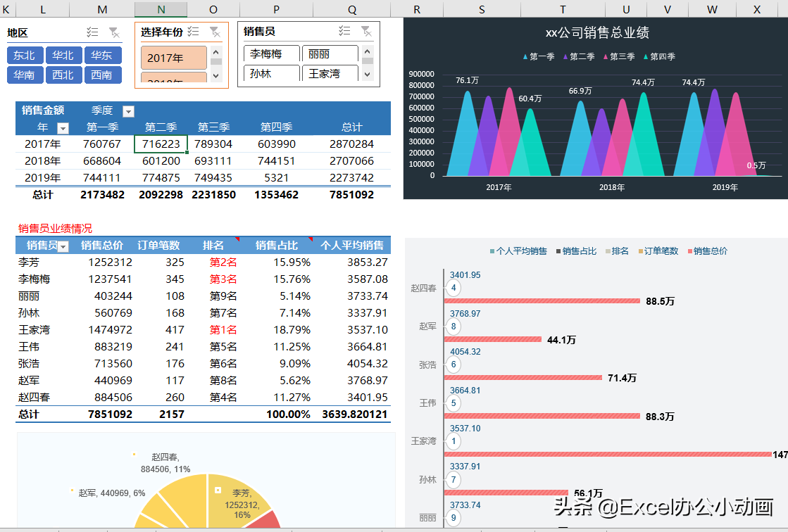This screenshot has width=788, height=532.
Task: Open 年 row filter dropdown
Action: [x=63, y=128]
